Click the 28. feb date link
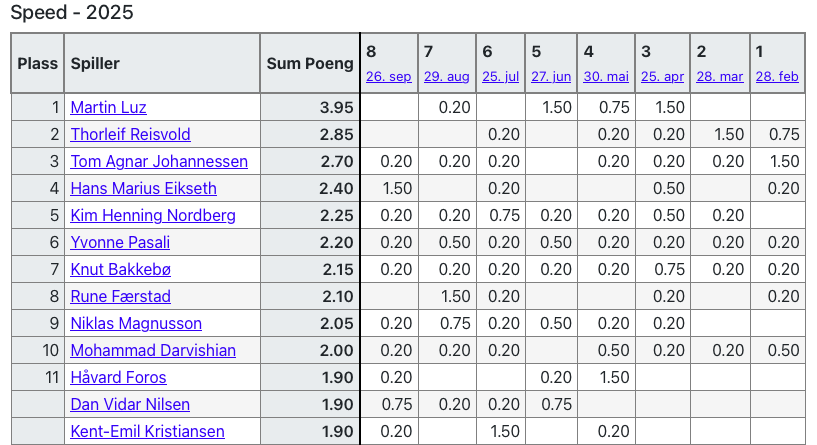 777,77
